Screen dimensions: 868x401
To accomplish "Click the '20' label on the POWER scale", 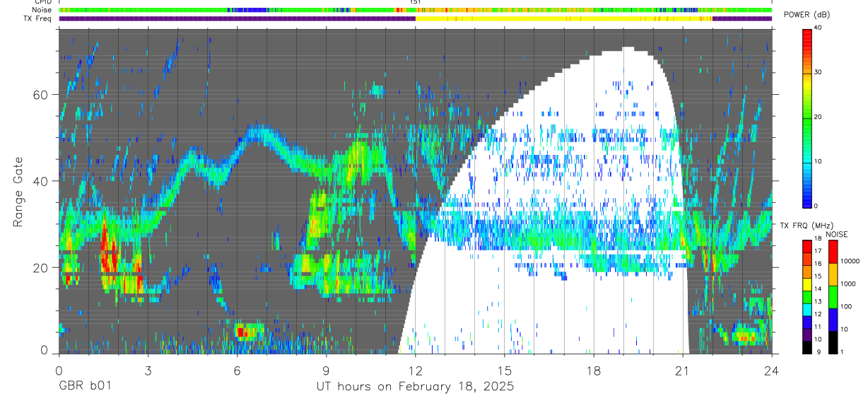I will [819, 117].
